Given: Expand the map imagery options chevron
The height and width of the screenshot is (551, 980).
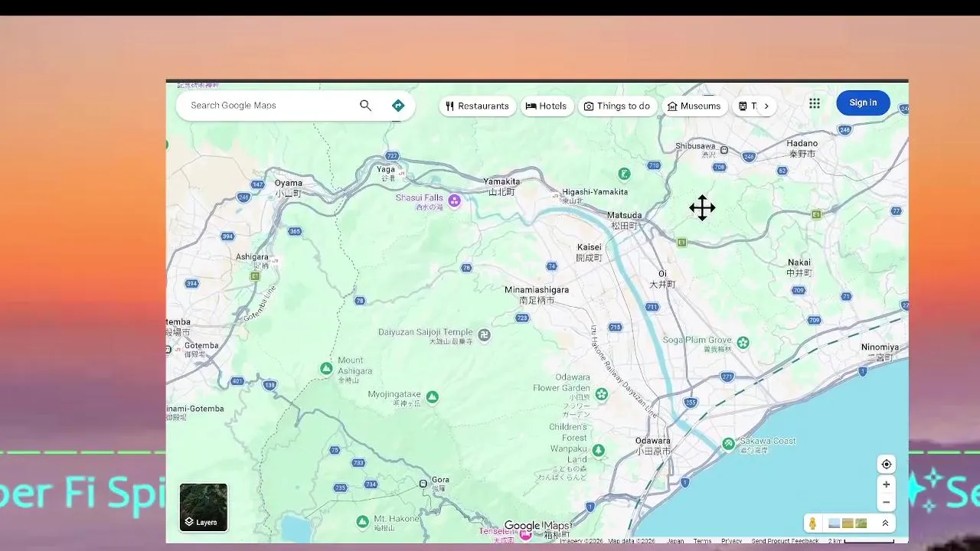Looking at the screenshot, I should pos(885,523).
